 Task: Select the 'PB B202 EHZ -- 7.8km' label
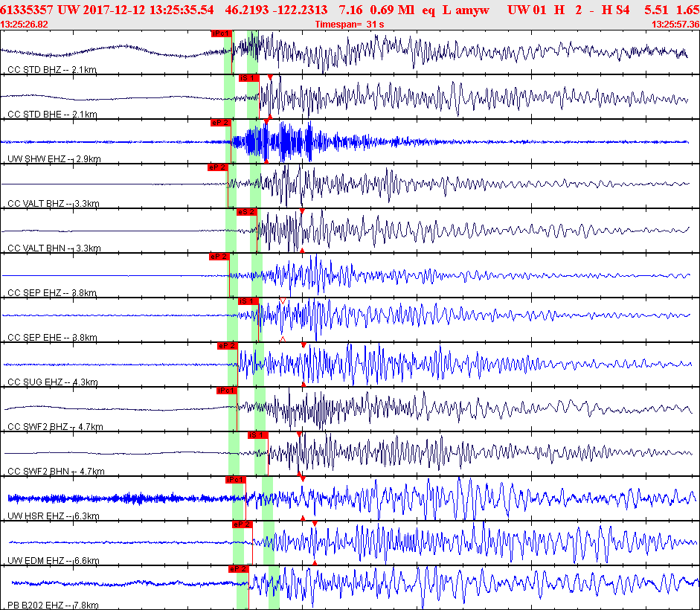(x=53, y=606)
